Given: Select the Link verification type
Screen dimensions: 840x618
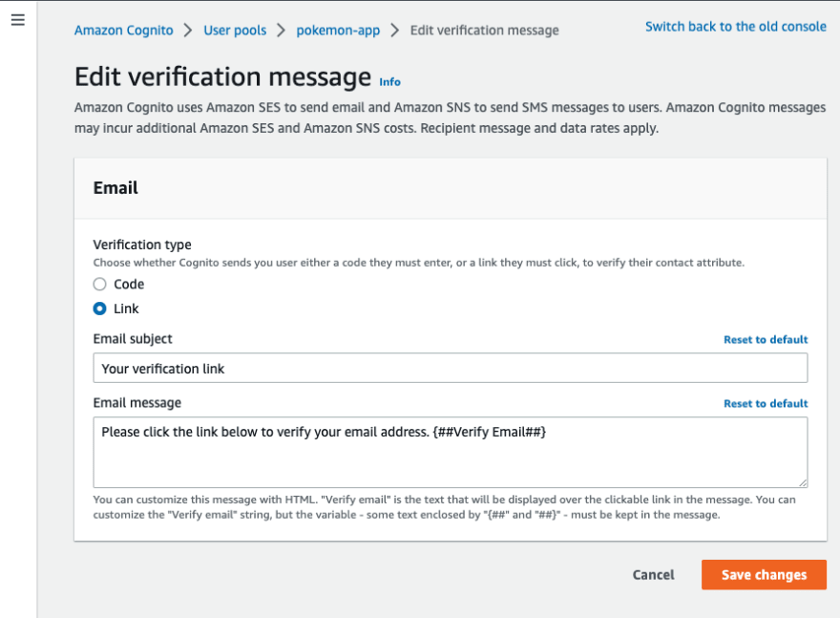Looking at the screenshot, I should (99, 309).
